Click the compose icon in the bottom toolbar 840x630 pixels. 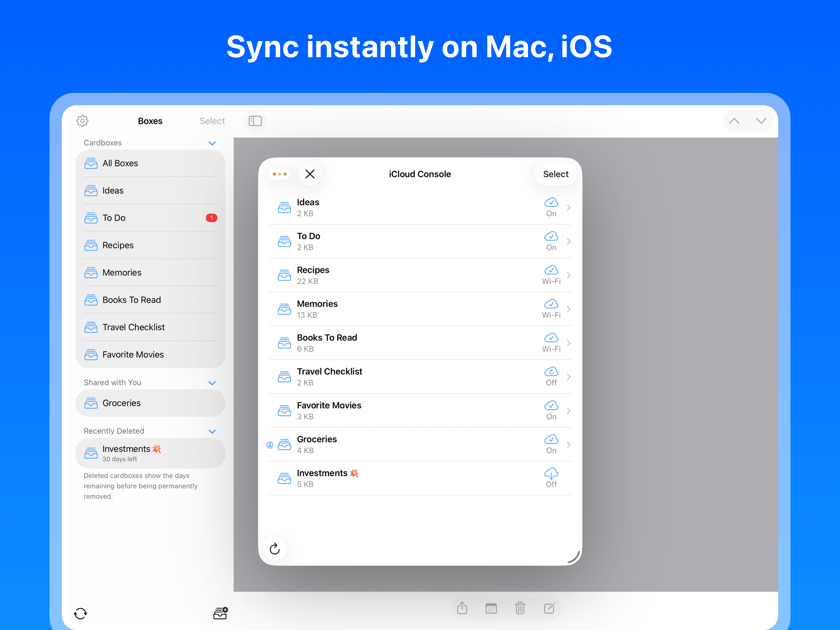(x=549, y=608)
